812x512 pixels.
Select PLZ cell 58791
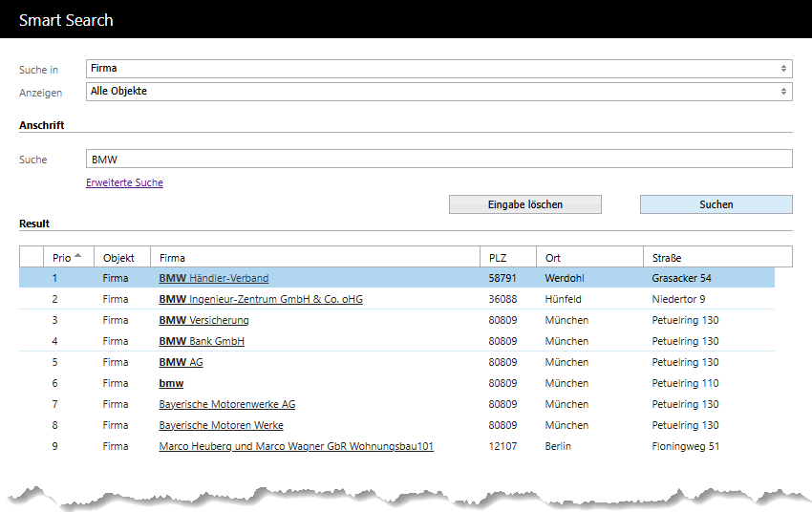coord(502,278)
